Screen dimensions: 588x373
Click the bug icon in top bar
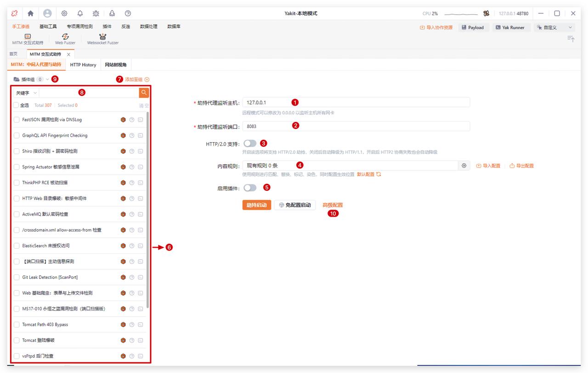coord(96,14)
